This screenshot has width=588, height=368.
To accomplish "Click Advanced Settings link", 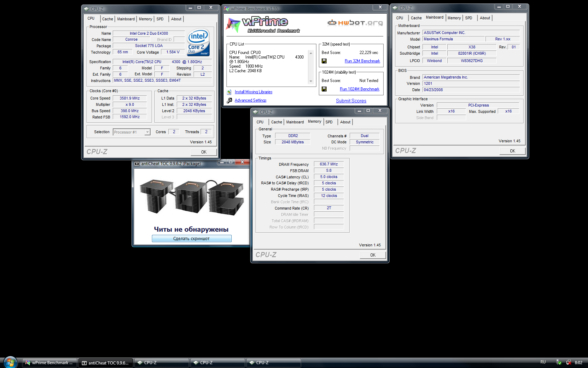I will (x=251, y=100).
